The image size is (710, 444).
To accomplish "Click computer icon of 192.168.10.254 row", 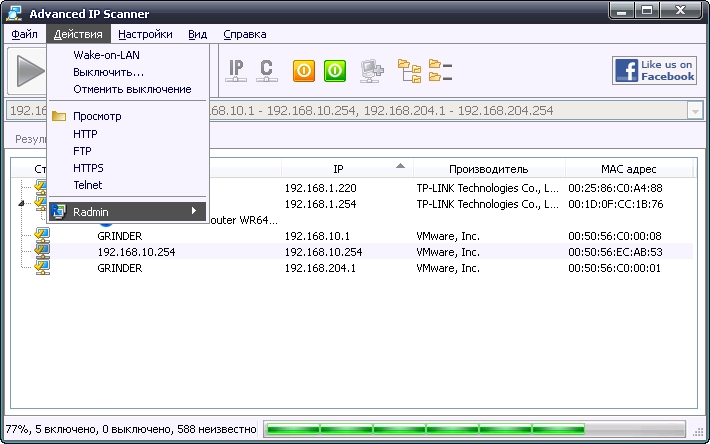I will tap(42, 251).
